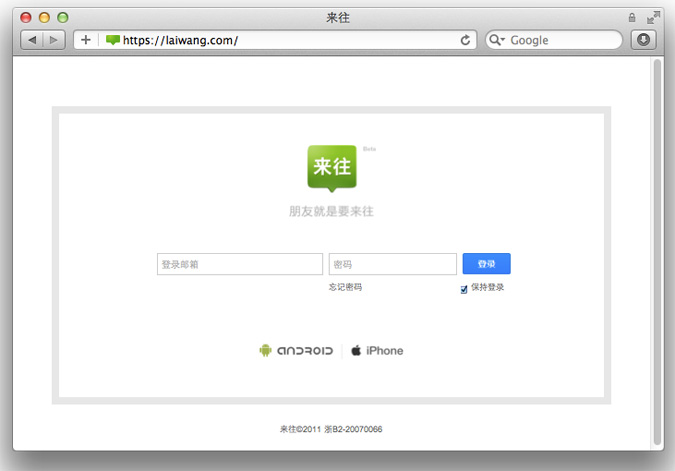Click the vertical page scrollbar
Image resolution: width=675 pixels, height=471 pixels.
click(657, 252)
